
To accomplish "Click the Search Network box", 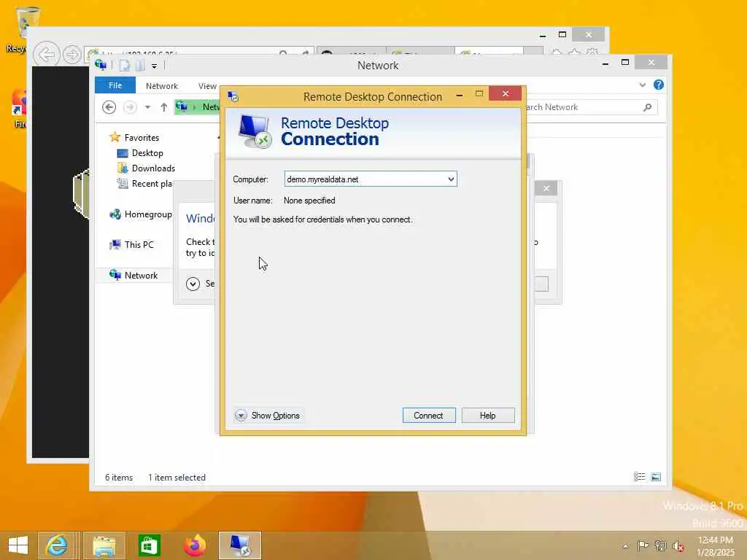I will click(x=591, y=107).
